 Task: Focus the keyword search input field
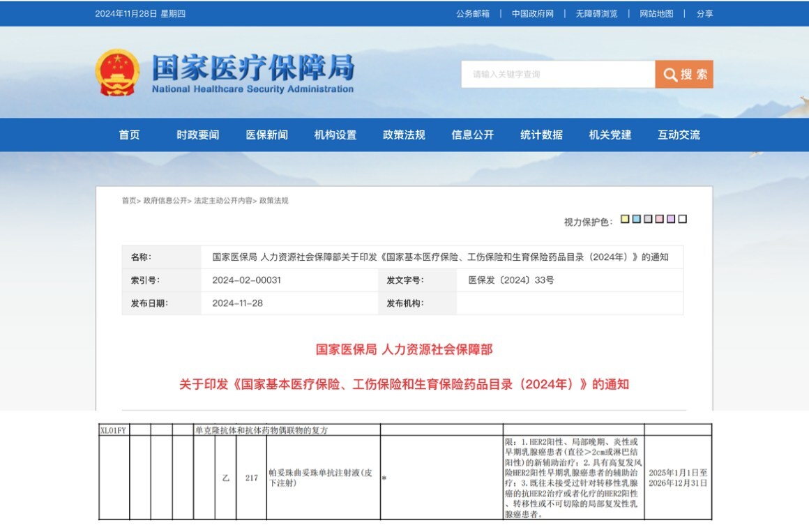pos(557,75)
